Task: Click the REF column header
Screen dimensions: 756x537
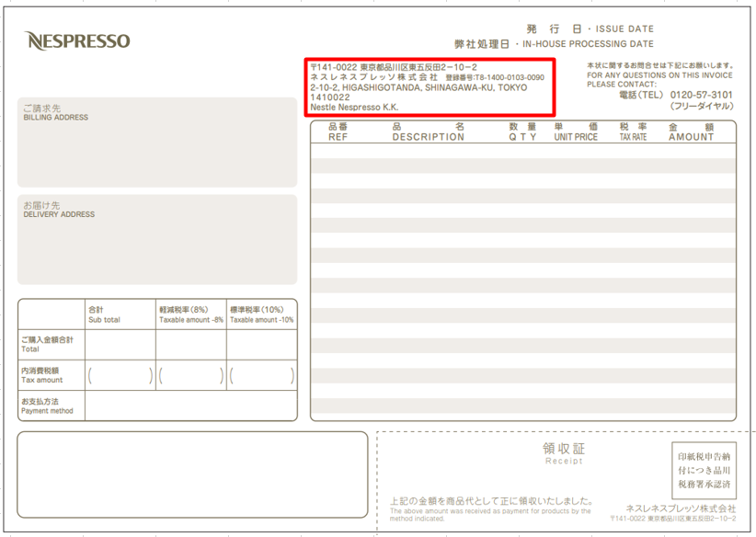Action: (338, 137)
